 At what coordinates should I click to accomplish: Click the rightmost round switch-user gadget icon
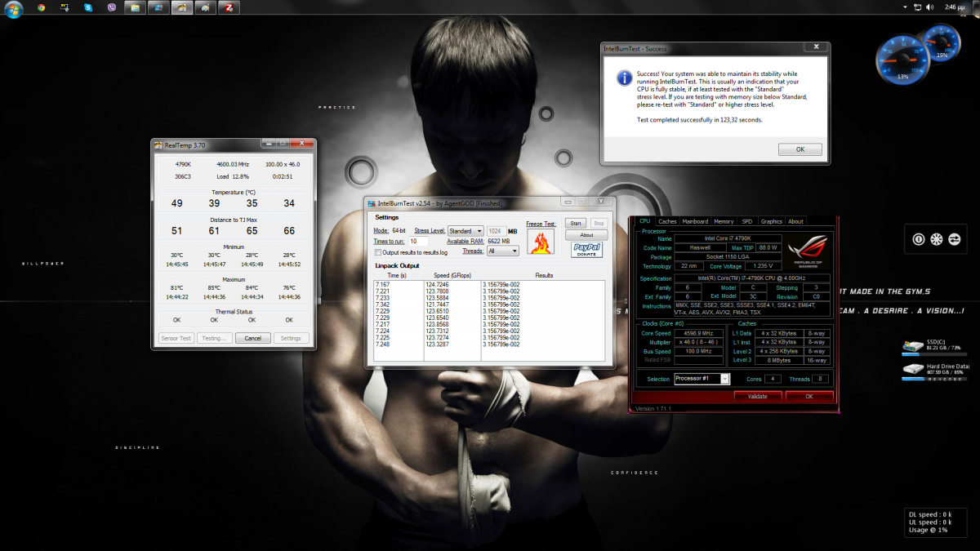point(953,240)
